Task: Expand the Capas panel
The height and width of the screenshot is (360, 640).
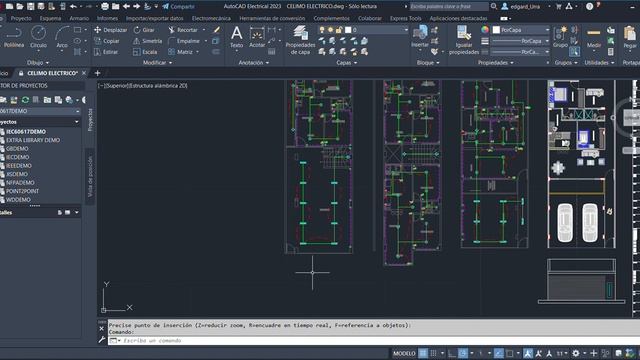Action: pyautogui.click(x=347, y=63)
